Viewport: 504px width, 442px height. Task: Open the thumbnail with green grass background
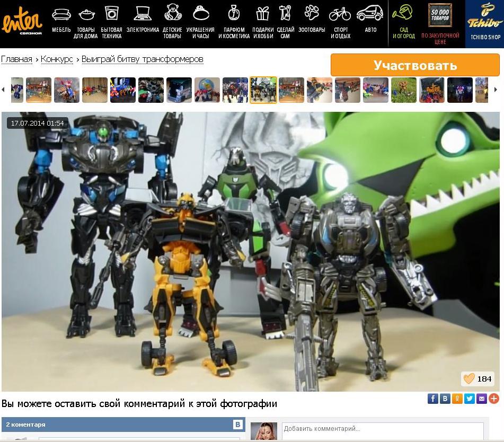404,90
